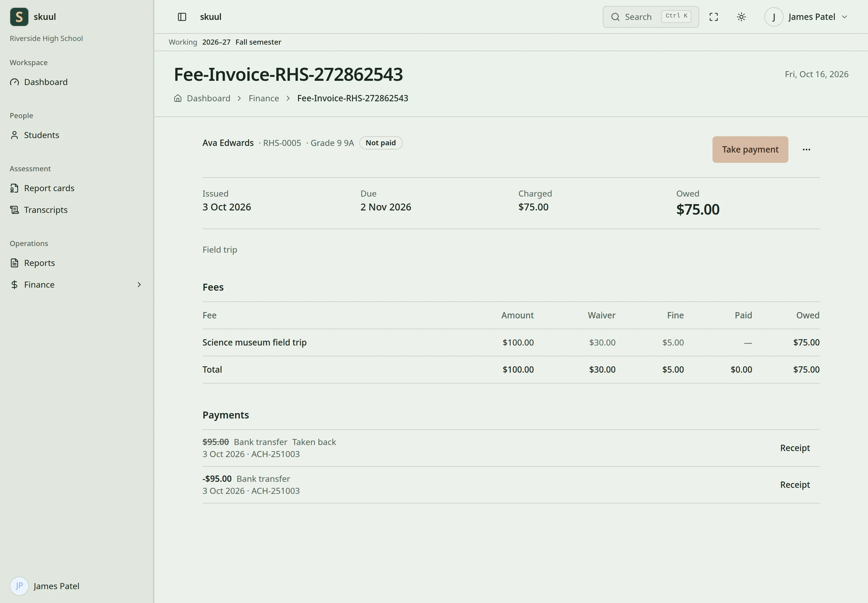Click the Science museum field trip row
Viewport: 868px width, 603px height.
coord(511,342)
